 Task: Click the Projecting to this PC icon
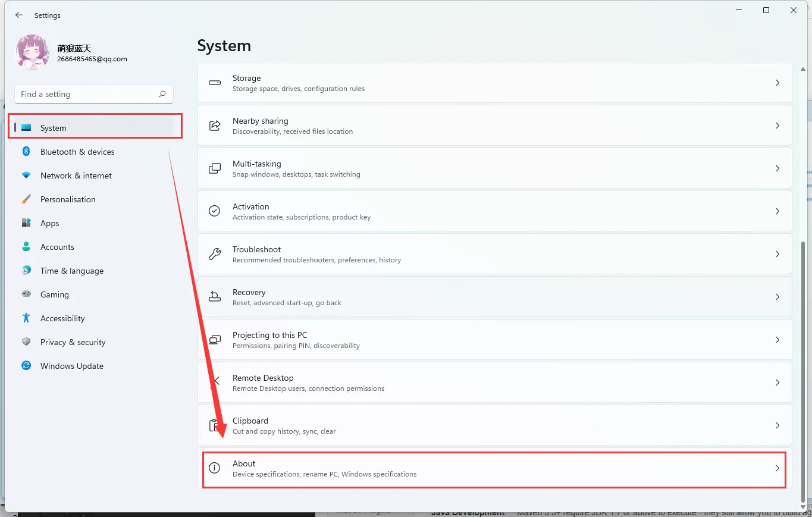coord(215,340)
